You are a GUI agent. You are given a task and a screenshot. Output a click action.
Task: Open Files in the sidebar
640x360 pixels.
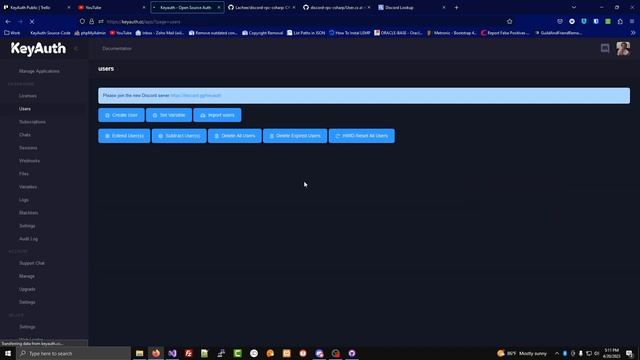pos(24,174)
